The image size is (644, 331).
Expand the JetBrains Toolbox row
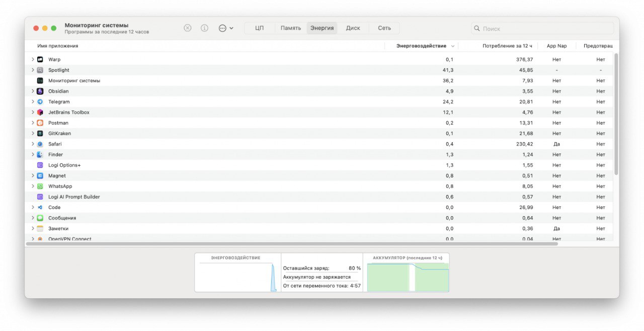coord(33,112)
